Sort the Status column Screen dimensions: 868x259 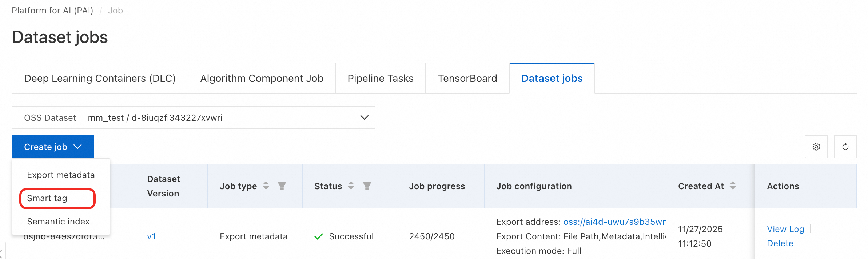point(351,186)
